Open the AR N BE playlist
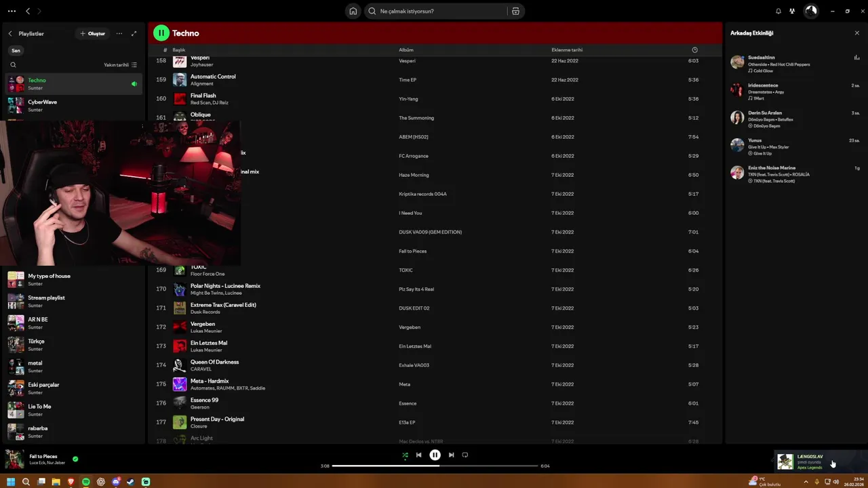 tap(73, 323)
